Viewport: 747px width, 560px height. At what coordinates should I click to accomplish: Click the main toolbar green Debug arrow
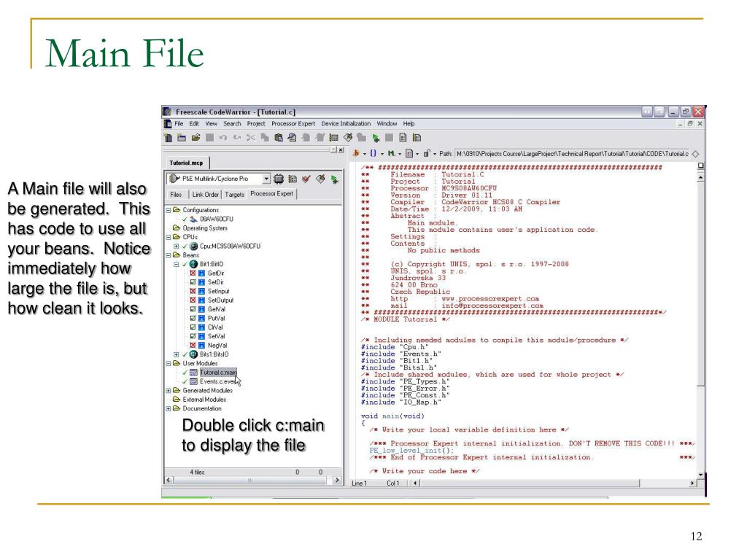point(376,138)
